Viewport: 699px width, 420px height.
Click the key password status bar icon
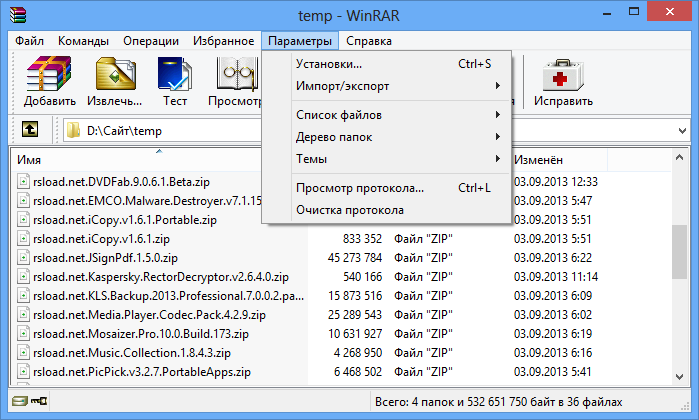(x=39, y=401)
